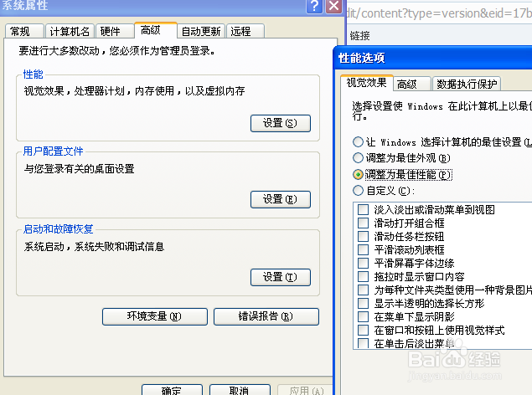The image size is (532, 395).
Task: Click the 启动和故障恢复 group heading
Action: point(58,229)
